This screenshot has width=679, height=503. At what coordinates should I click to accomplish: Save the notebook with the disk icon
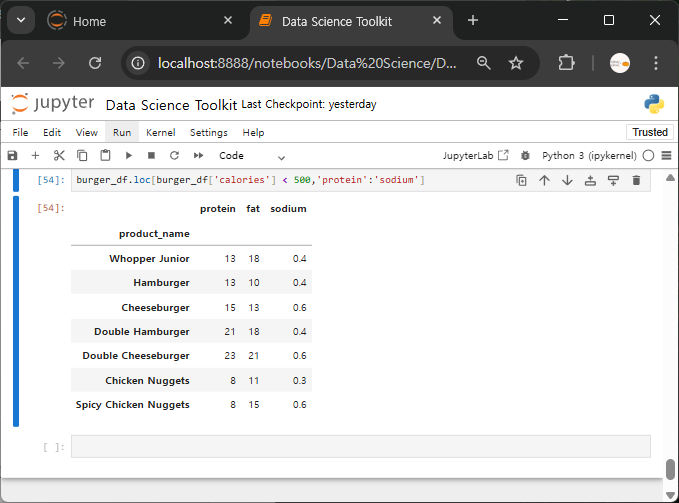click(13, 155)
